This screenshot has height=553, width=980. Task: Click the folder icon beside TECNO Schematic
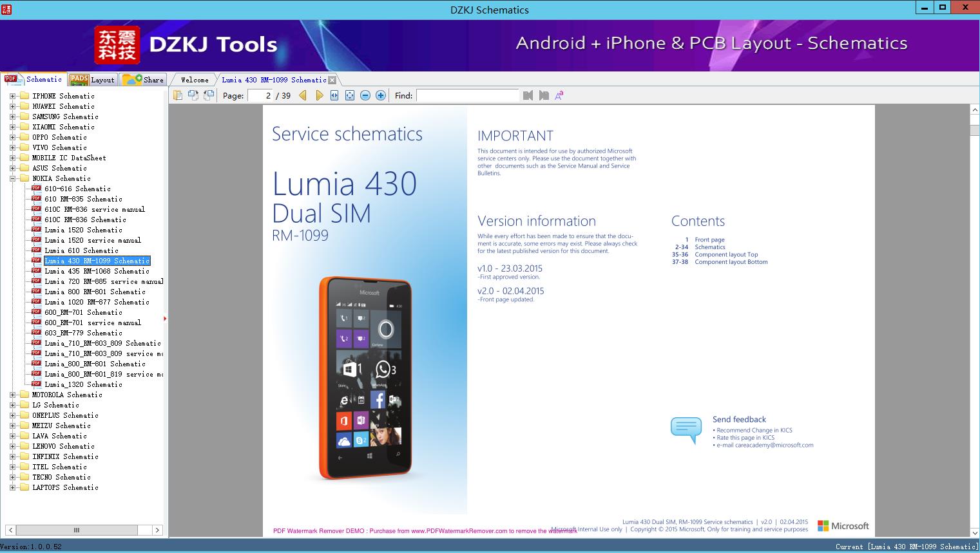[24, 477]
